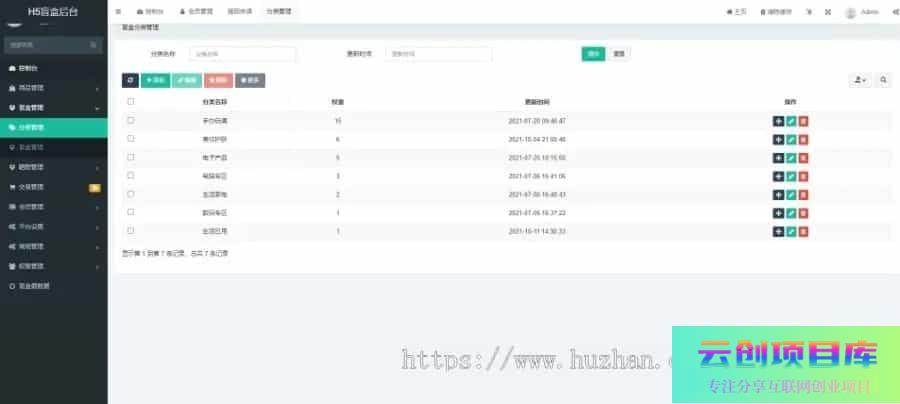Click the refresh icon in table toolbar
Viewport: 900px width, 404px height.
click(x=130, y=79)
